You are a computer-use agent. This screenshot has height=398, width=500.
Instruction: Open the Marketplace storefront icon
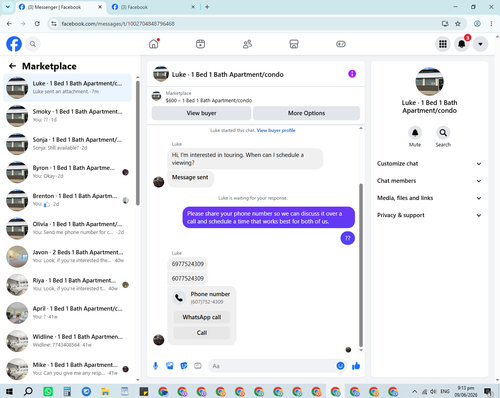[x=294, y=44]
